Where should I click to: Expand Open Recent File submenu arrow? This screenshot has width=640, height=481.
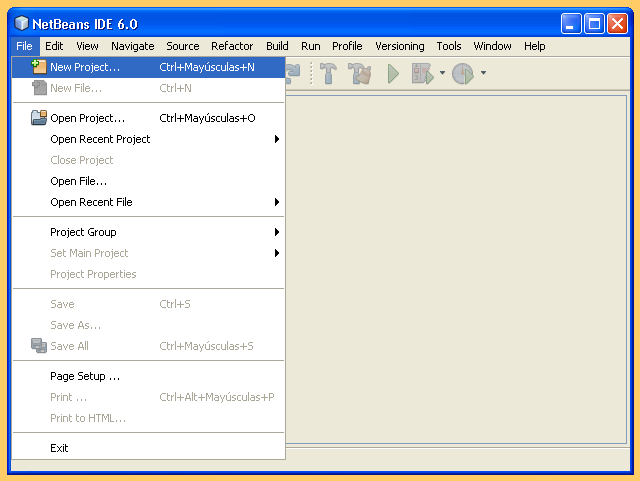click(x=277, y=202)
